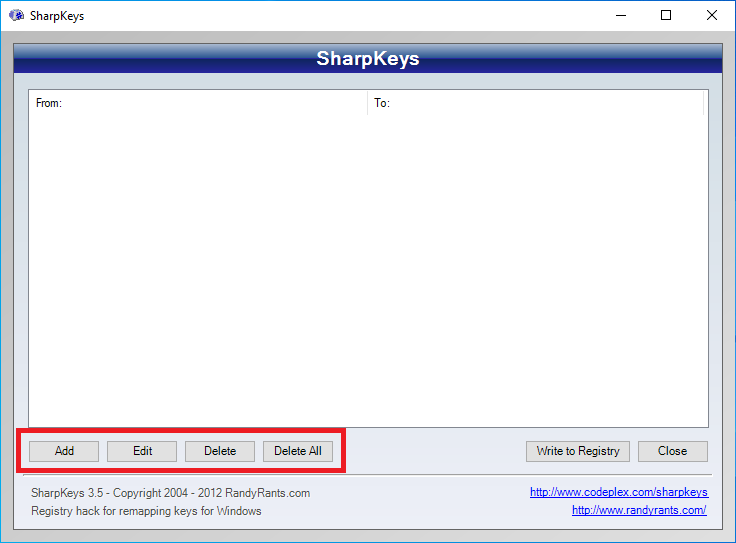Click the Close button beside Write to Registry

click(672, 451)
